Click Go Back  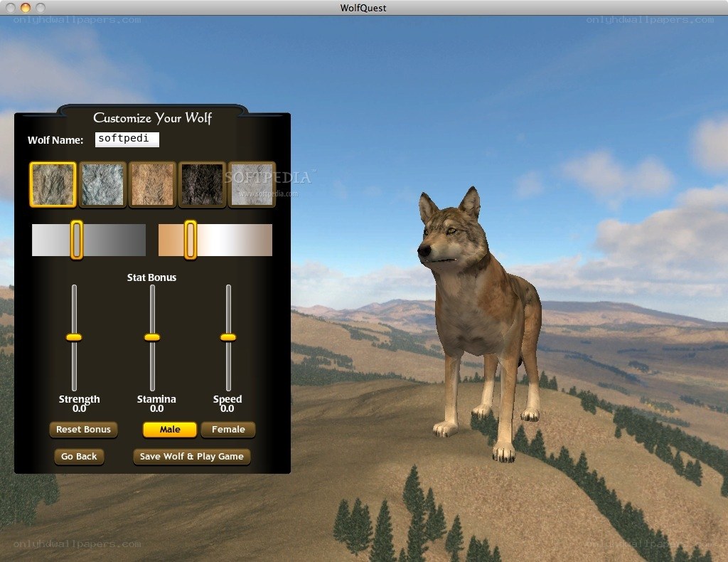click(79, 457)
